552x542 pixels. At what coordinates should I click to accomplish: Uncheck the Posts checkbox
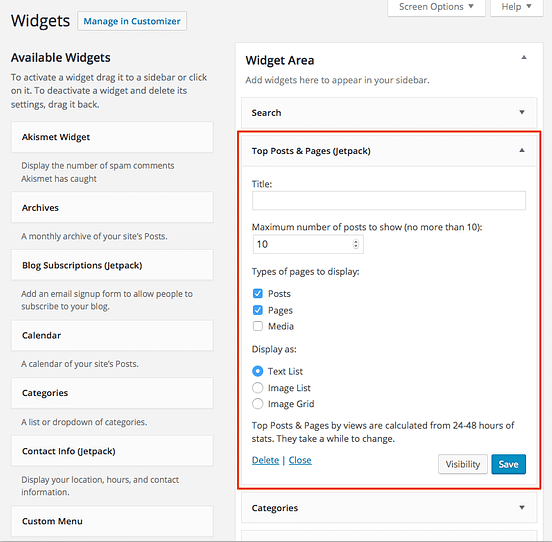[258, 293]
